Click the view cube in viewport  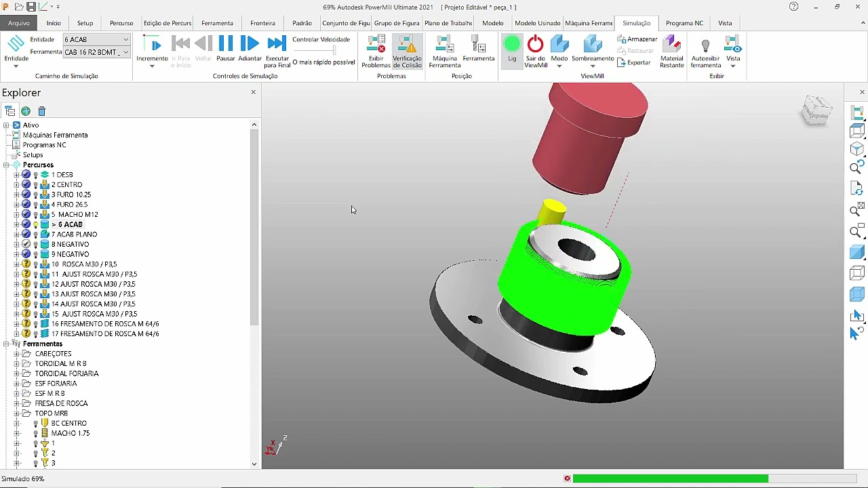tap(816, 110)
